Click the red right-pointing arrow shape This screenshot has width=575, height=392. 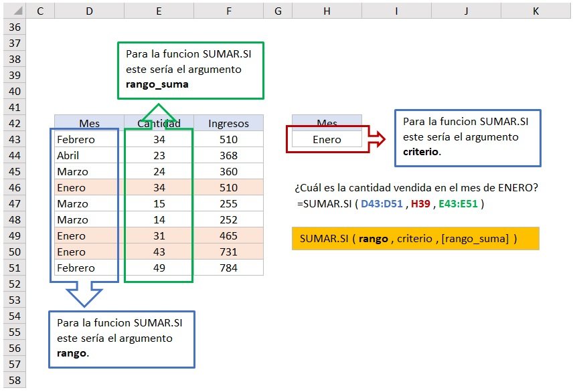click(x=378, y=140)
